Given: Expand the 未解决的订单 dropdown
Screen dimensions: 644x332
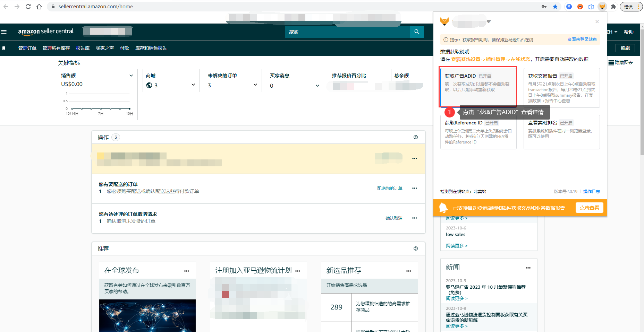Looking at the screenshot, I should pos(255,85).
